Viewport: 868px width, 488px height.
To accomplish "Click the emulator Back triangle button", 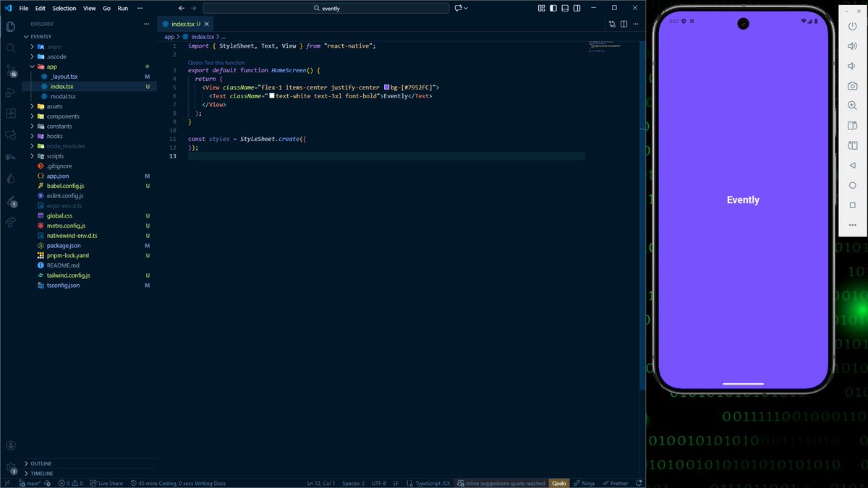I will 852,166.
